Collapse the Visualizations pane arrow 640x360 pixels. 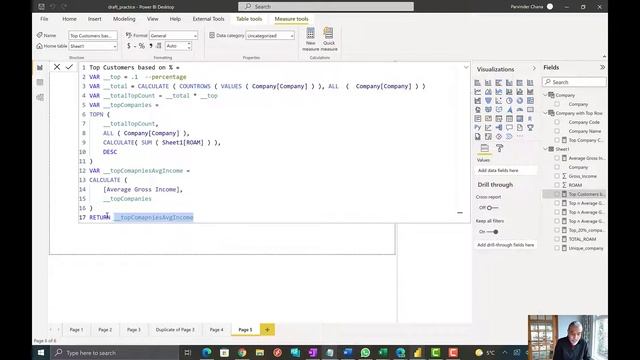pyautogui.click(x=534, y=69)
